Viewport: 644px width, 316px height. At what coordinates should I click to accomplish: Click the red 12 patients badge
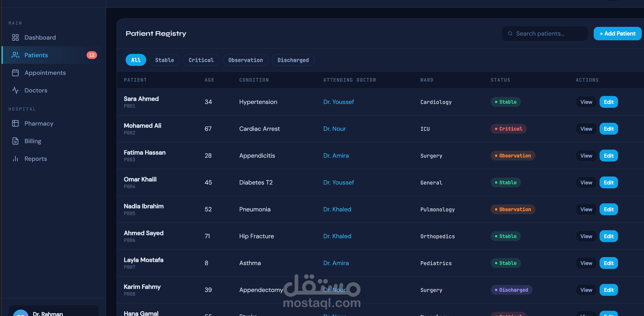91,55
